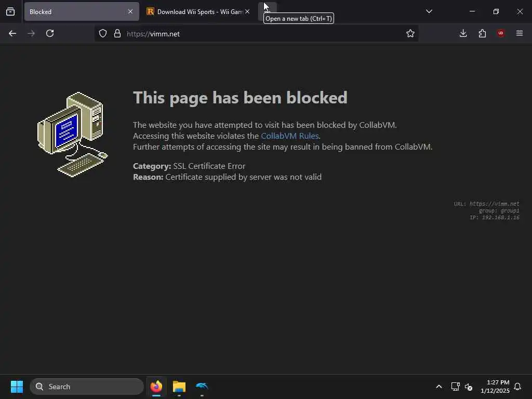Open a new tab button
This screenshot has height=399, width=532.
[268, 11]
